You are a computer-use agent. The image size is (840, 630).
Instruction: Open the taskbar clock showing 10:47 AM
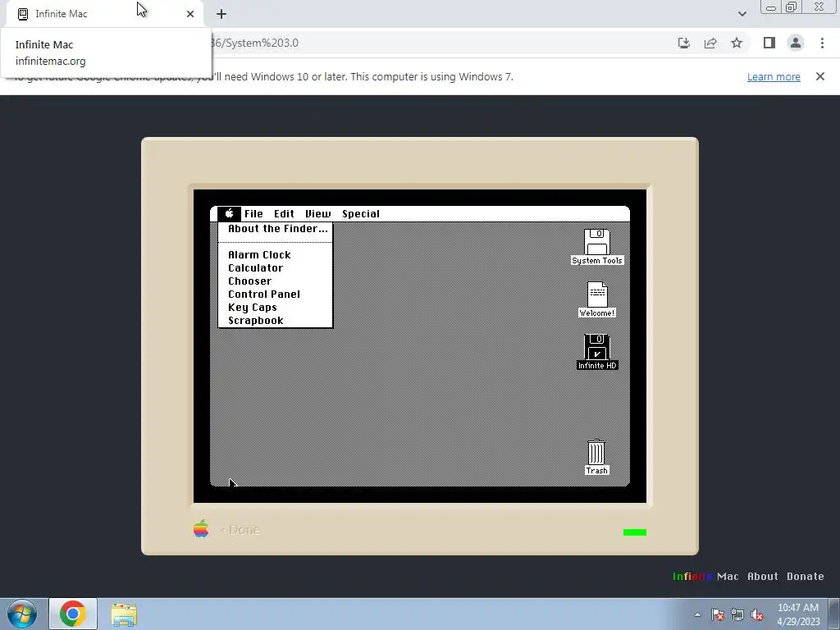point(797,614)
